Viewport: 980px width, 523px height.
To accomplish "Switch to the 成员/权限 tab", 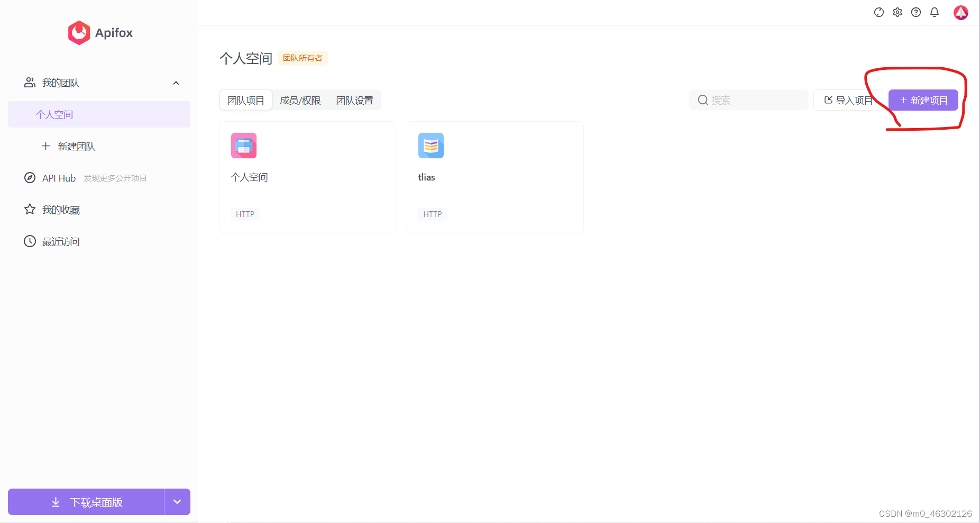I will tap(300, 100).
